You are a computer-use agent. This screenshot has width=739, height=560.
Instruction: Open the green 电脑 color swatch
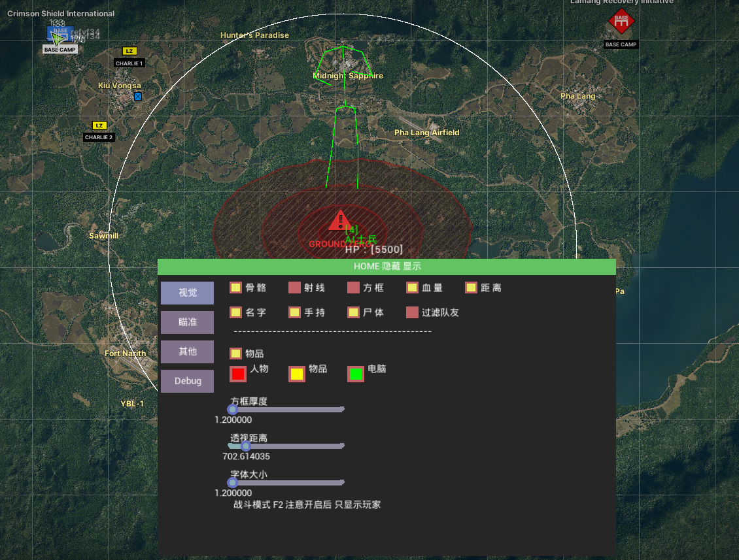[x=356, y=374]
